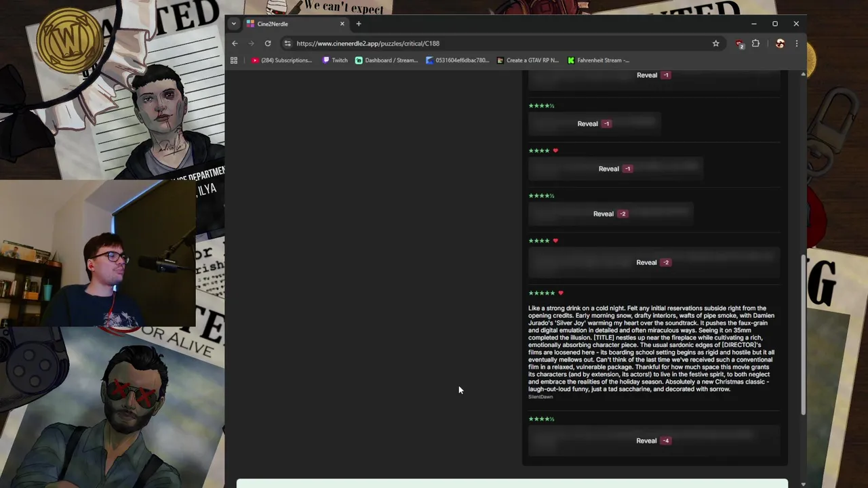Viewport: 868px width, 488px height.
Task: Open the tab search dropdown arrow
Action: [234, 24]
